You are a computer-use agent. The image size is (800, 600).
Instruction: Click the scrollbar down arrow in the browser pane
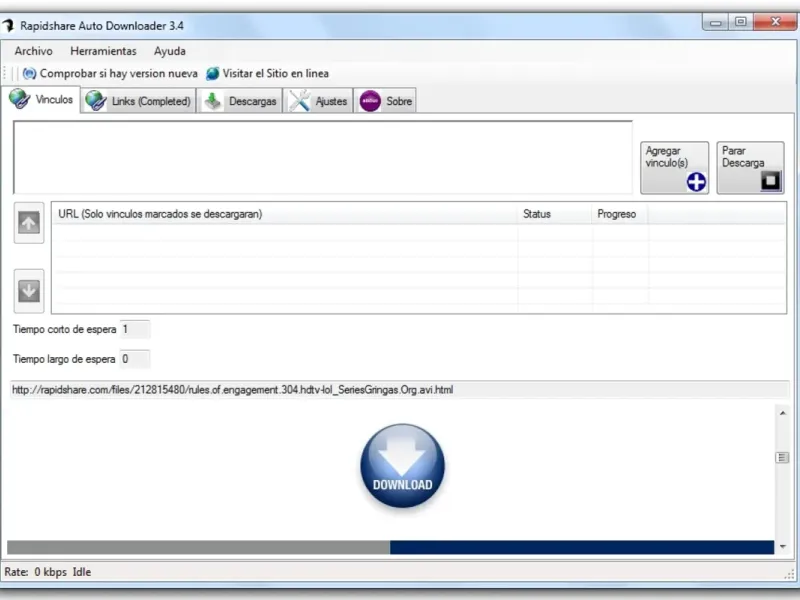click(x=783, y=547)
